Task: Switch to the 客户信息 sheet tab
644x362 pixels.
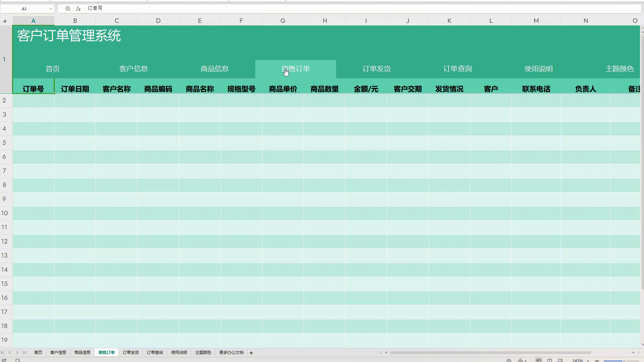Action: [58, 353]
